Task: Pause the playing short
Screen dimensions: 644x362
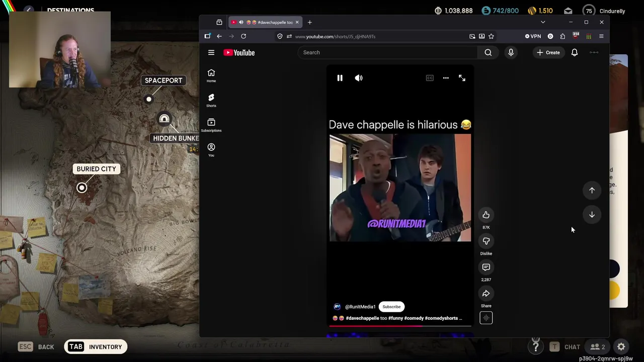Action: tap(340, 78)
